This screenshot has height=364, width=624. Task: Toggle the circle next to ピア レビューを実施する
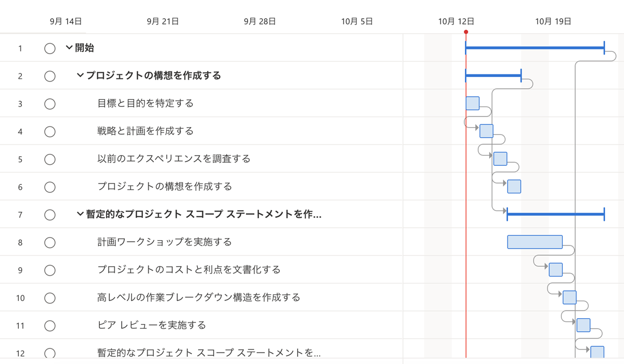50,326
